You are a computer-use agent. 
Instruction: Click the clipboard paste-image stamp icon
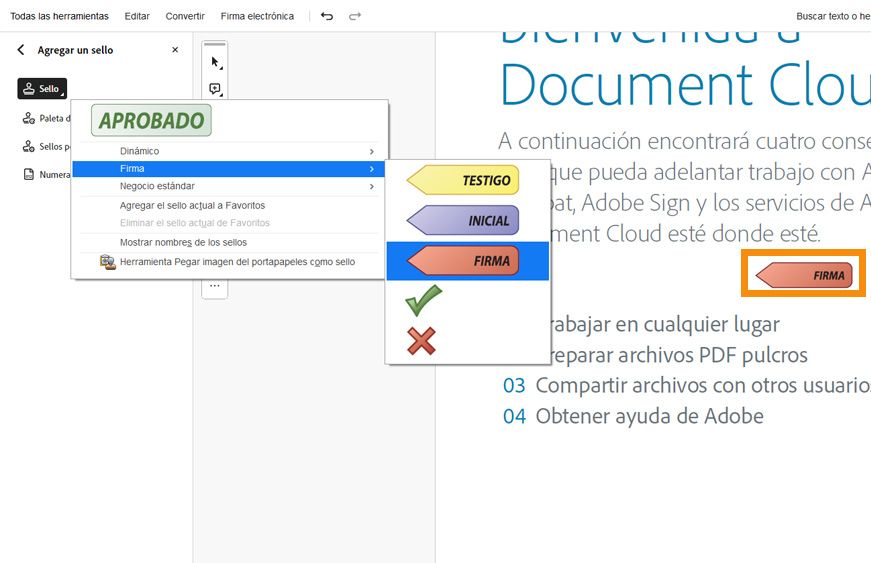(108, 262)
